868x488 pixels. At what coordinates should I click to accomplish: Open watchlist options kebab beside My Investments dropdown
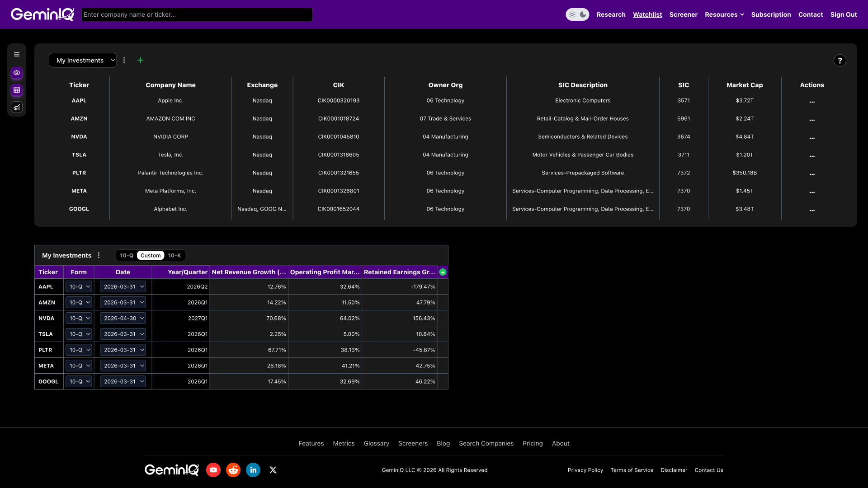click(x=124, y=60)
